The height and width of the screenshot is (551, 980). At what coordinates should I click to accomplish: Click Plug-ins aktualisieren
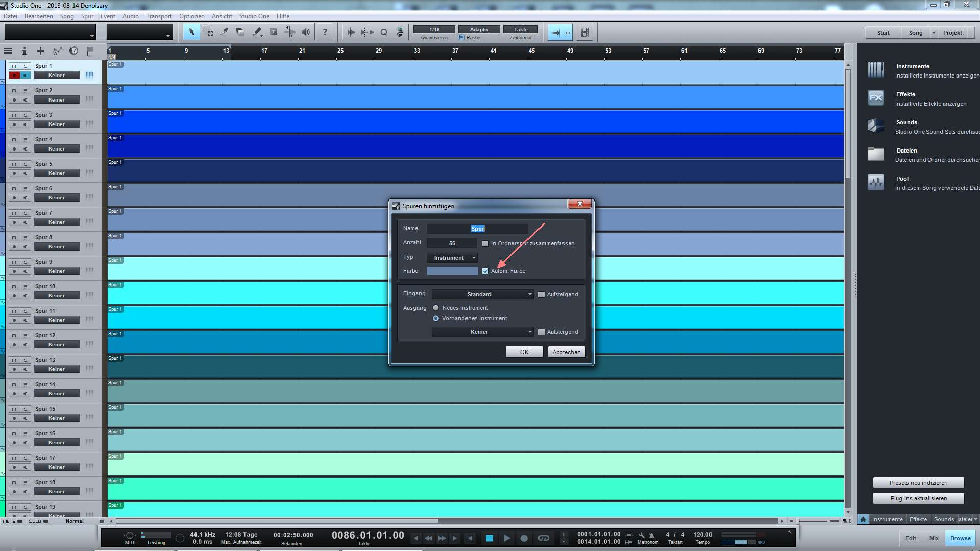918,498
